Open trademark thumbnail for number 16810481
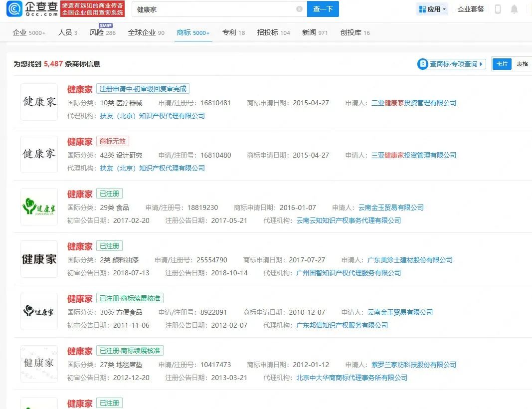Screen dimensions: 532x409 (39, 102)
